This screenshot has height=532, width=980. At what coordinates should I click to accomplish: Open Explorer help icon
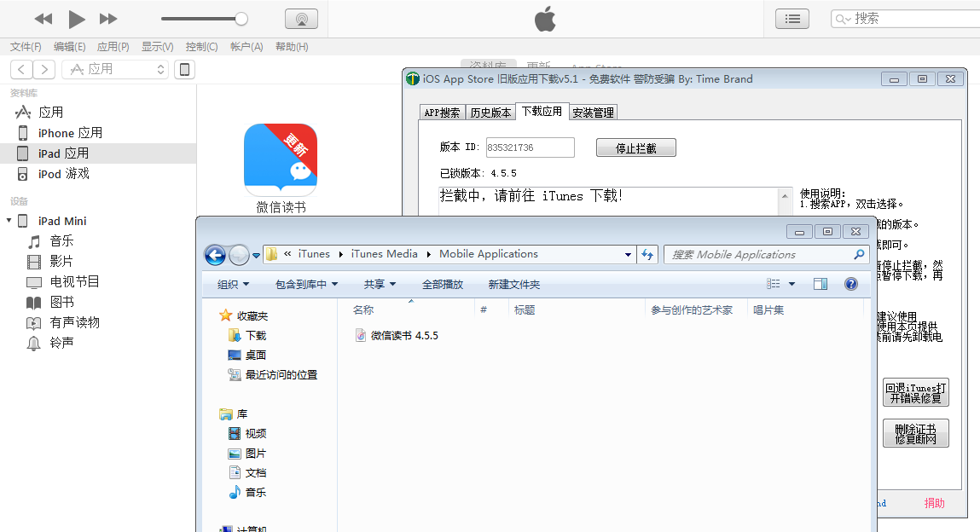[x=850, y=284]
